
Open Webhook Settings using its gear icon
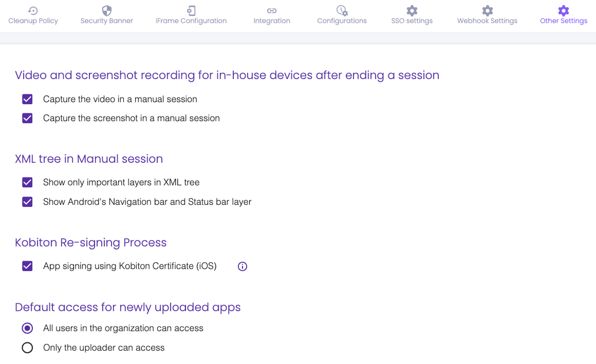[487, 9]
